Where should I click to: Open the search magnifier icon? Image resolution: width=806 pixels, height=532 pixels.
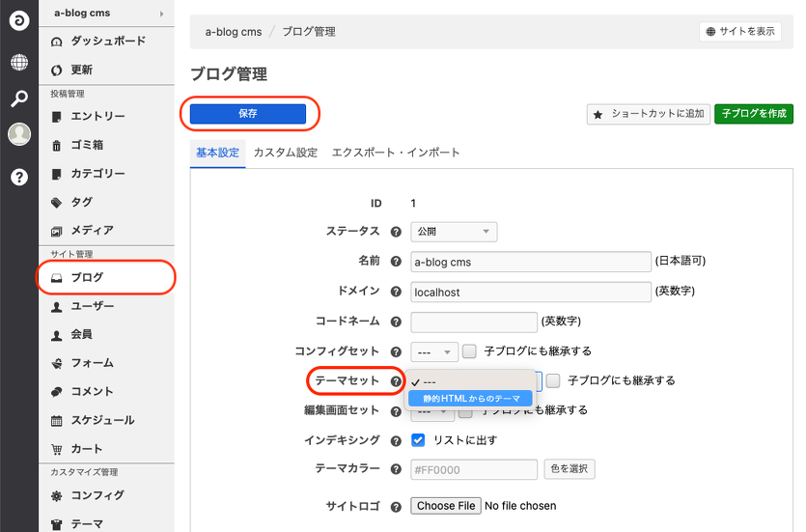click(x=19, y=98)
